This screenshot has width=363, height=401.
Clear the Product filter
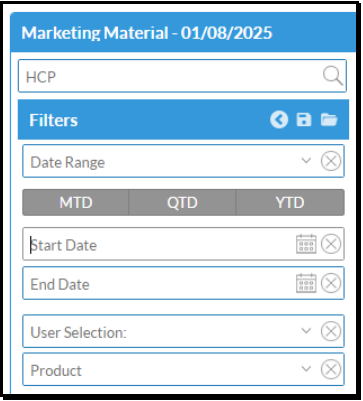click(x=331, y=369)
